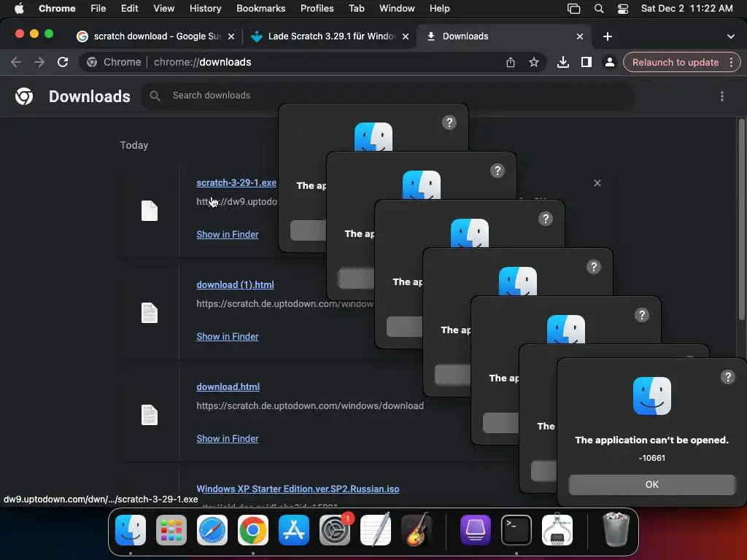The image size is (747, 560).
Task: Open the Bookmarks menu
Action: coord(261,9)
